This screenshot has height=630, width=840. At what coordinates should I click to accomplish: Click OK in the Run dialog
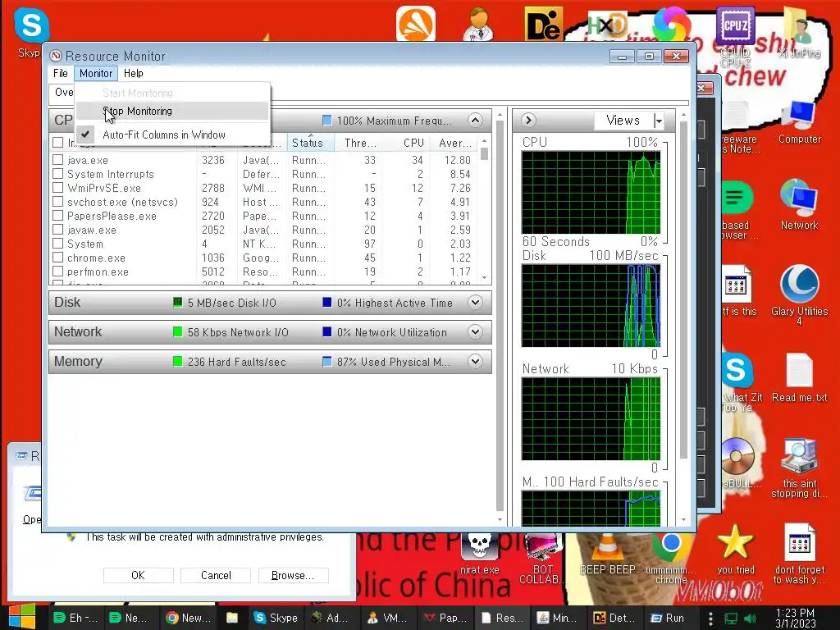(x=138, y=575)
